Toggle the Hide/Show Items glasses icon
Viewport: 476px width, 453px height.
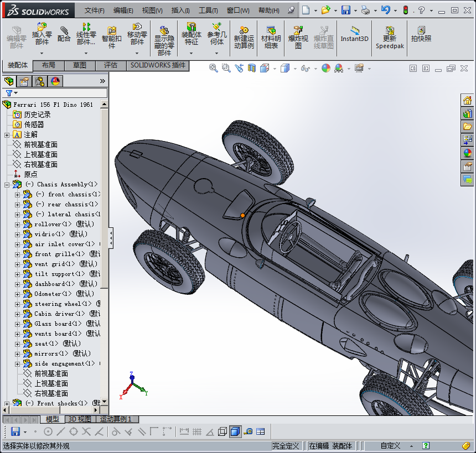pos(305,68)
